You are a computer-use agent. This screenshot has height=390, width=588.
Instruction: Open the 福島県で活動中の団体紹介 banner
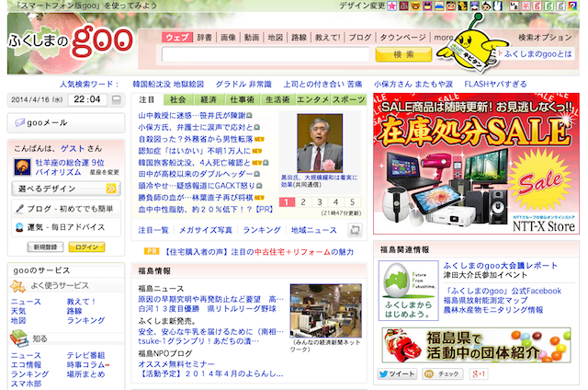(x=476, y=345)
